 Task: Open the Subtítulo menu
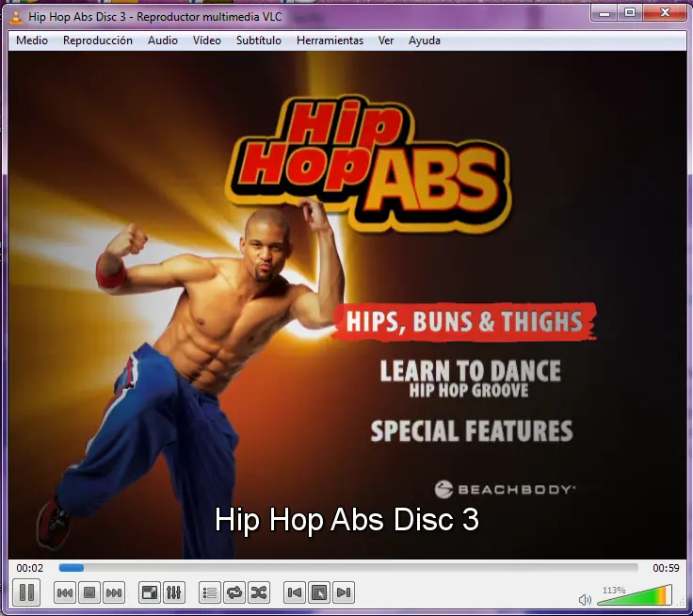click(259, 41)
